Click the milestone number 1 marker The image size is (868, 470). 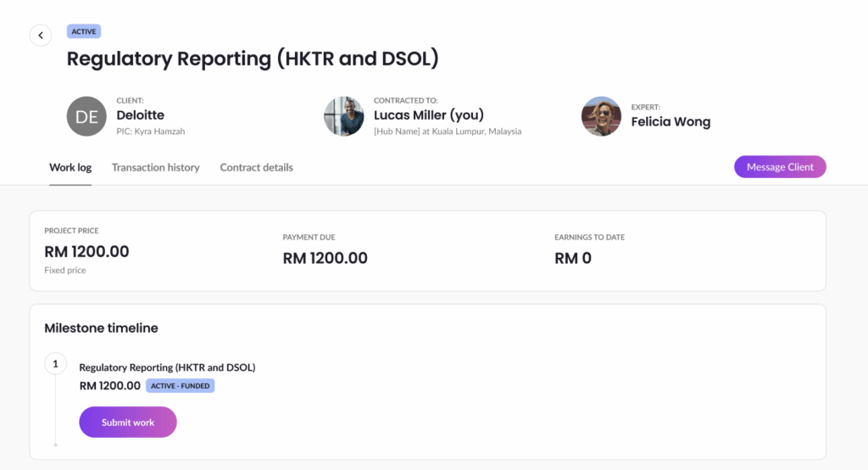tap(55, 365)
